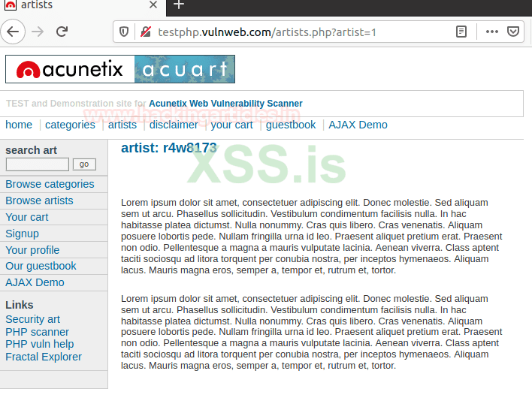Open AJAX Demo sidebar link
This screenshot has height=401, width=532.
35,282
